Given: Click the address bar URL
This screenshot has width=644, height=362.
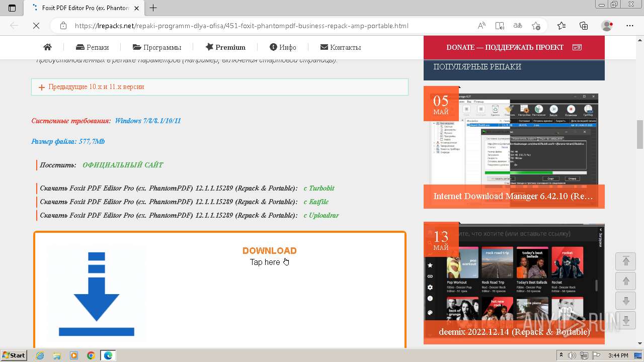Looking at the screenshot, I should coord(242,26).
